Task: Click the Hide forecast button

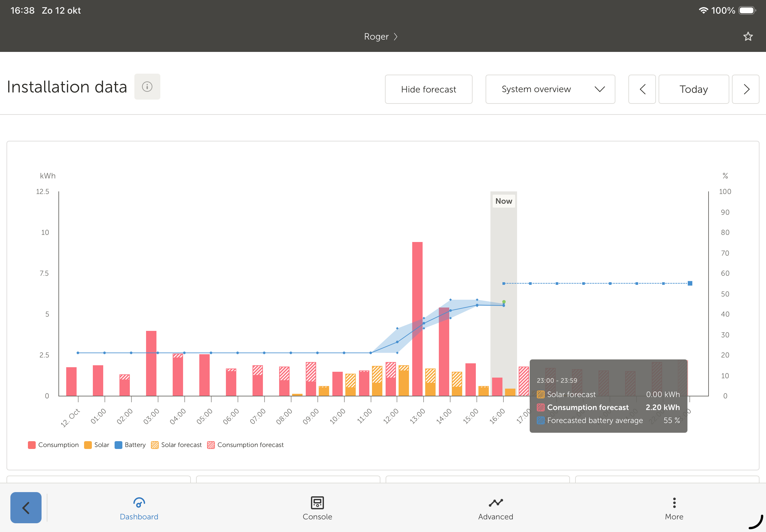Action: 428,89
